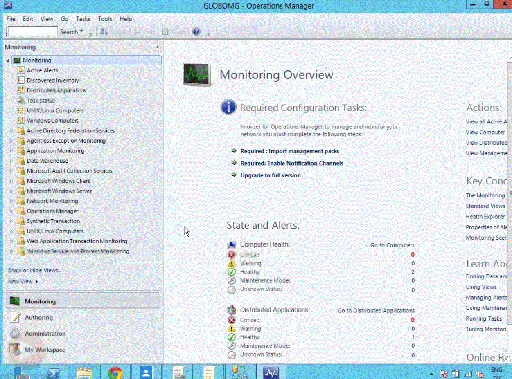
Task: Click UNIX/Linux Computers state view icon
Action: click(21, 110)
